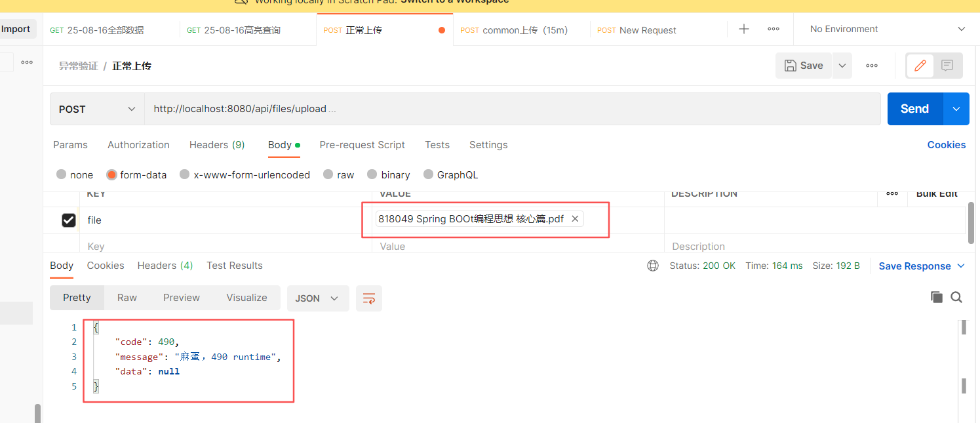Switch to the GET 25-08-16全部数据 tab
The width and height of the screenshot is (980, 423).
111,30
